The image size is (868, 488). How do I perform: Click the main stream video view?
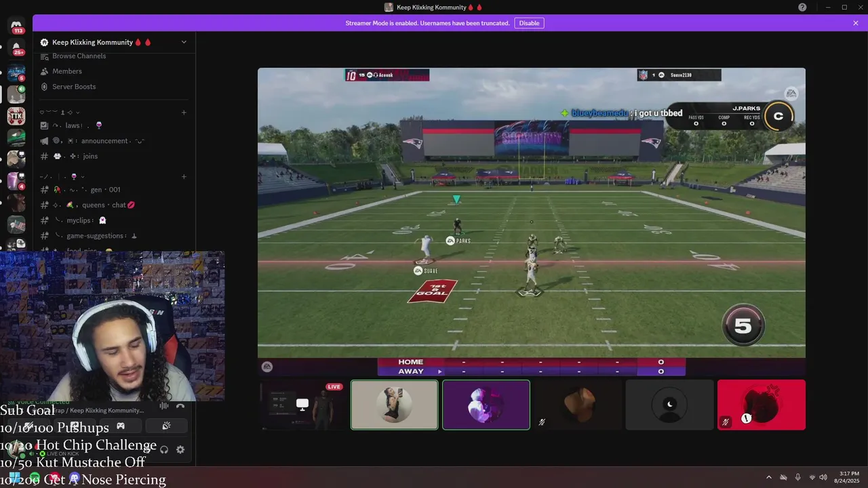(532, 222)
